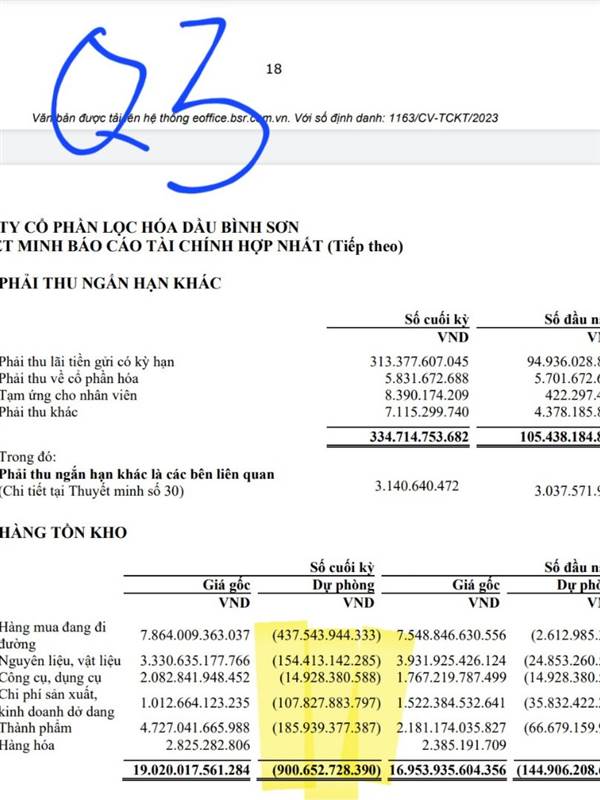
Task: Click the row label Công cụ, dụng cụ
Action: click(51, 678)
